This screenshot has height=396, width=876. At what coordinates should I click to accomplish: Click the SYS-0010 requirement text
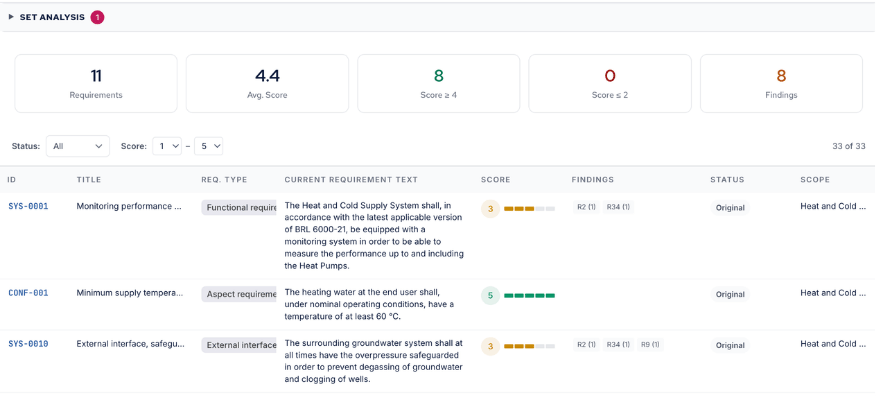(x=374, y=361)
